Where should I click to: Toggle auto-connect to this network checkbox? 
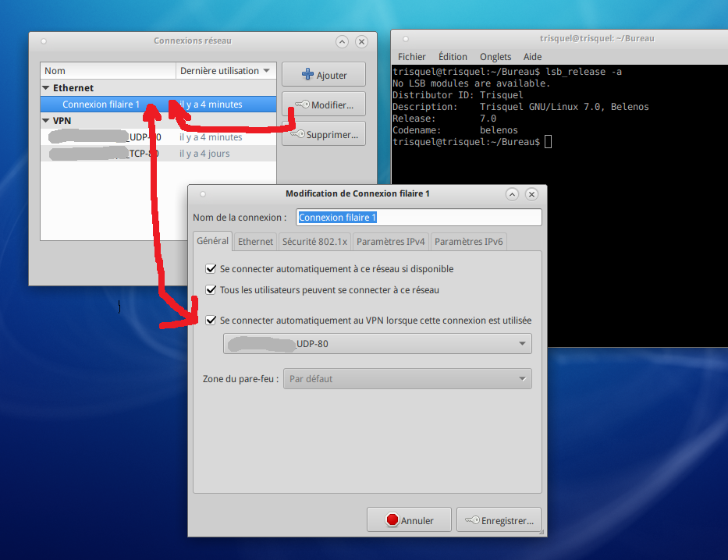[211, 268]
